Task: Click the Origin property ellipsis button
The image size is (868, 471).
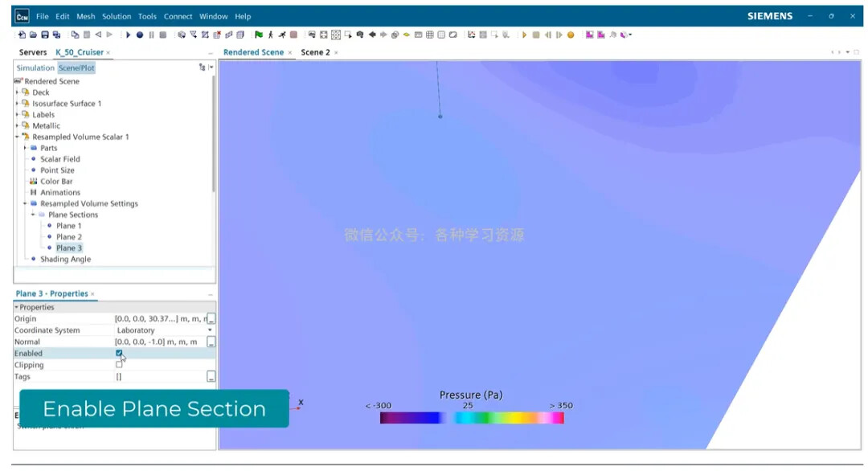Action: tap(211, 319)
